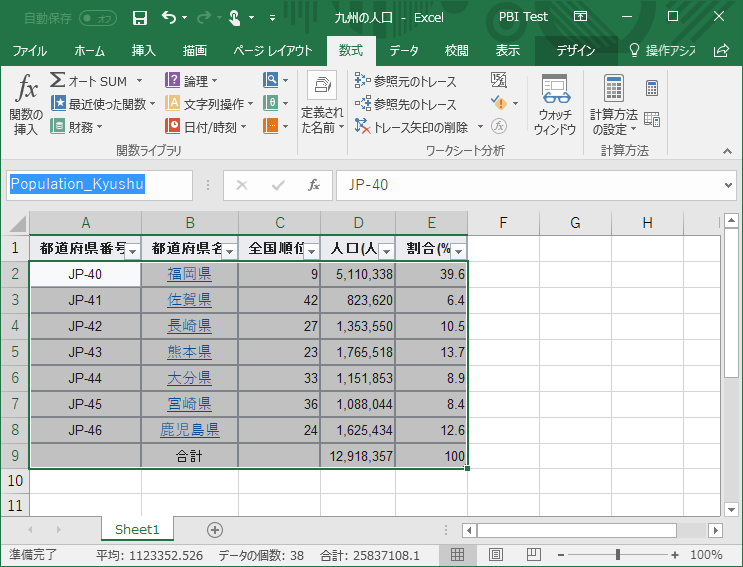743x567 pixels.
Task: Open the Error Checking dropdown arrow
Action: coord(516,103)
